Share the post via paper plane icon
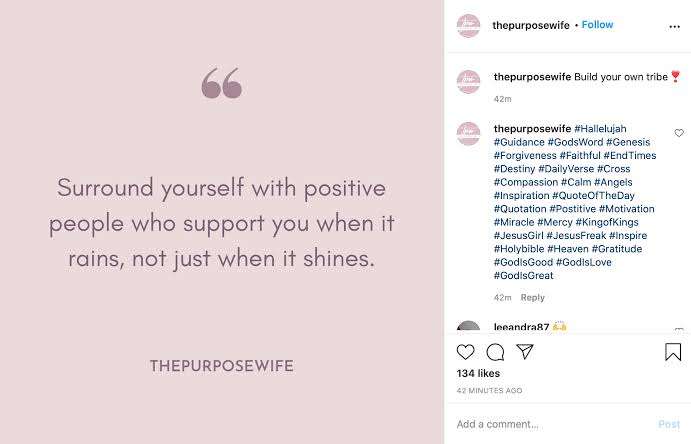691x444 pixels. point(525,352)
